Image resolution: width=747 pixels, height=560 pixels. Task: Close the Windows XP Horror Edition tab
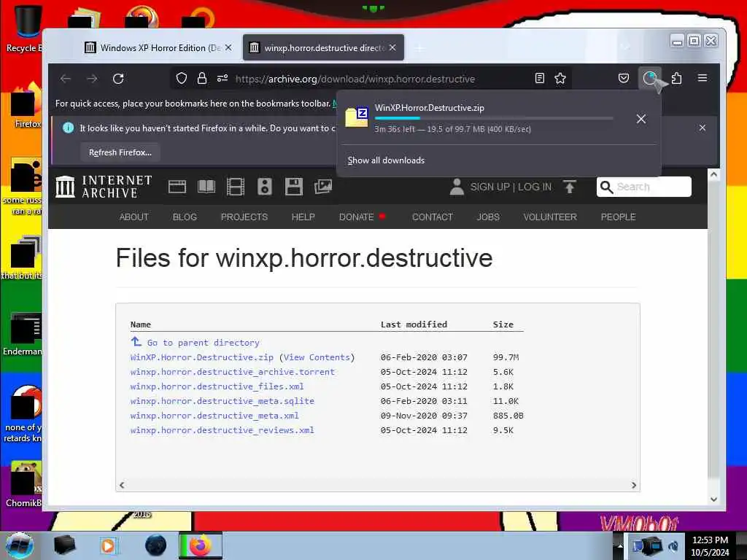point(228,47)
